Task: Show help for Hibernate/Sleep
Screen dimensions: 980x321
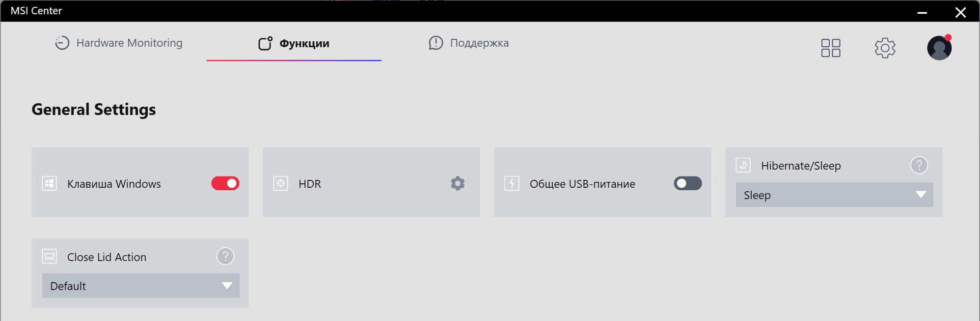Action: click(x=919, y=165)
